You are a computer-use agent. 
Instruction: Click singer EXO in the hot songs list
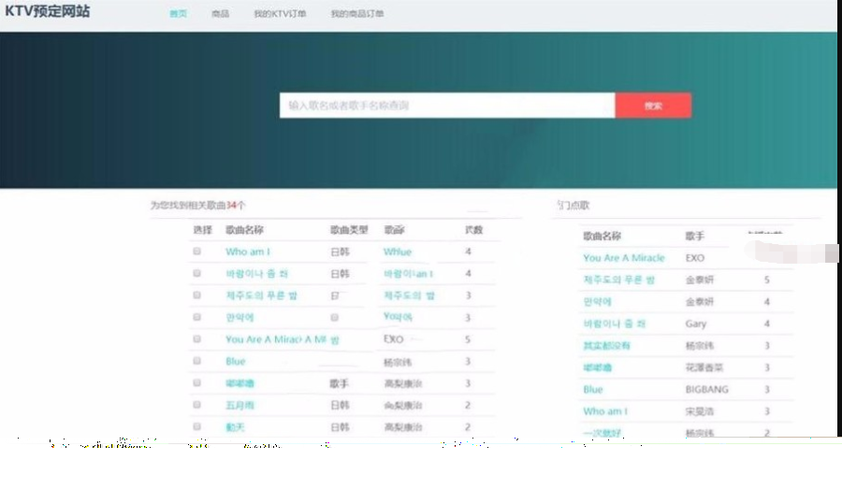[695, 258]
